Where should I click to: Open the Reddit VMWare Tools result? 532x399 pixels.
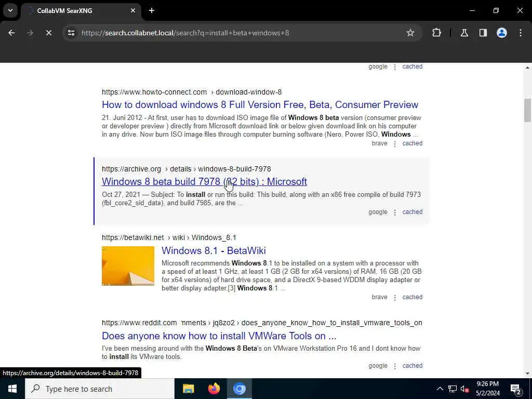(x=219, y=336)
